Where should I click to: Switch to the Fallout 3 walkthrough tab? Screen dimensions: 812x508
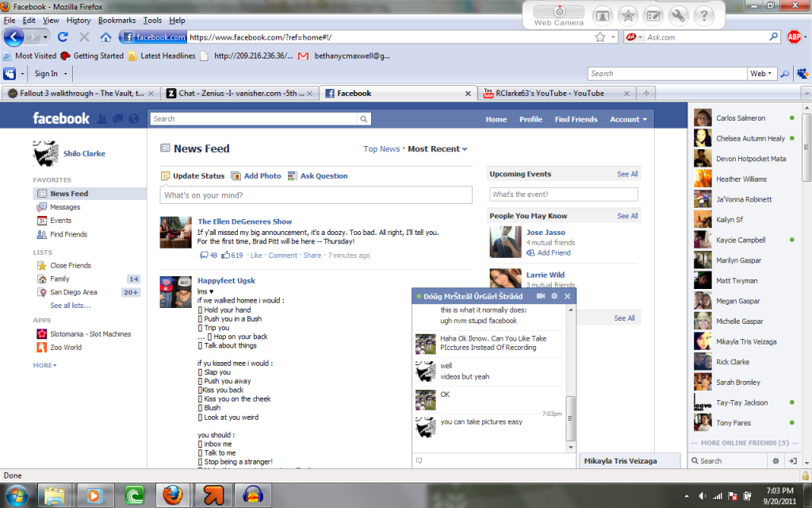(x=80, y=94)
